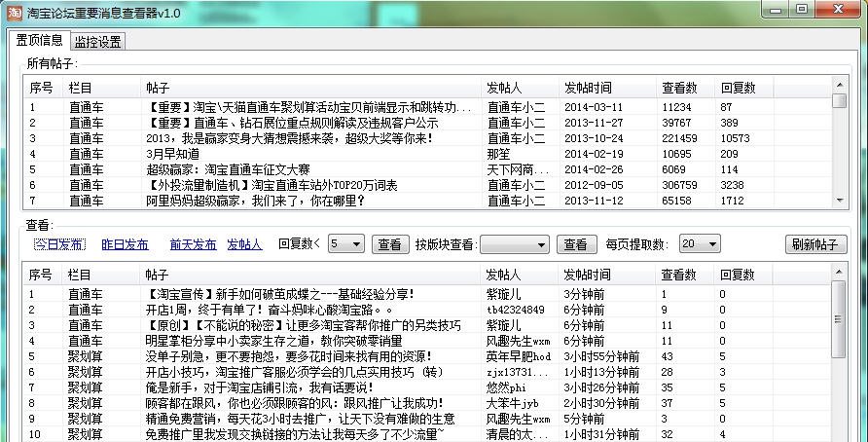Select post 超级赢家：淘宝直通车征文大赛
Viewport: 868px width, 442px height.
pyautogui.click(x=228, y=169)
